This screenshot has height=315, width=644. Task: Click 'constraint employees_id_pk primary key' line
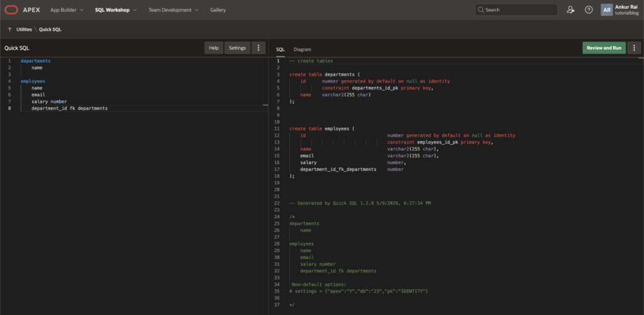coord(440,142)
